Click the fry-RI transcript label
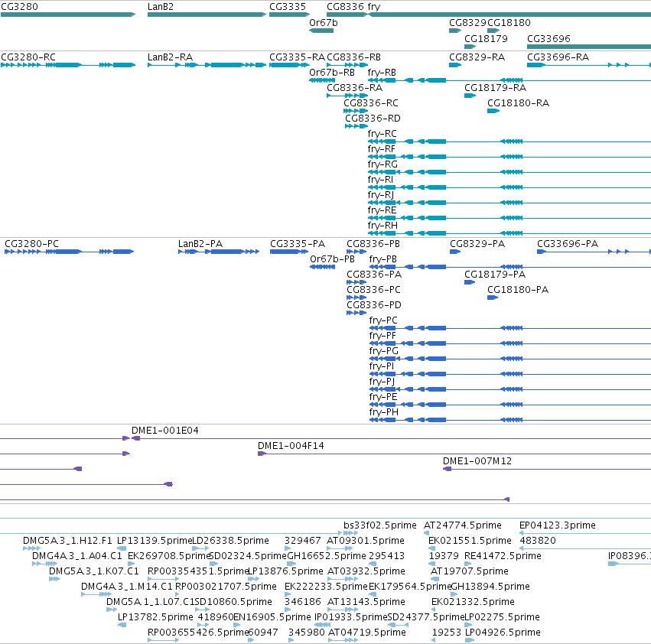Screen dimensions: 651x644 pos(380,180)
